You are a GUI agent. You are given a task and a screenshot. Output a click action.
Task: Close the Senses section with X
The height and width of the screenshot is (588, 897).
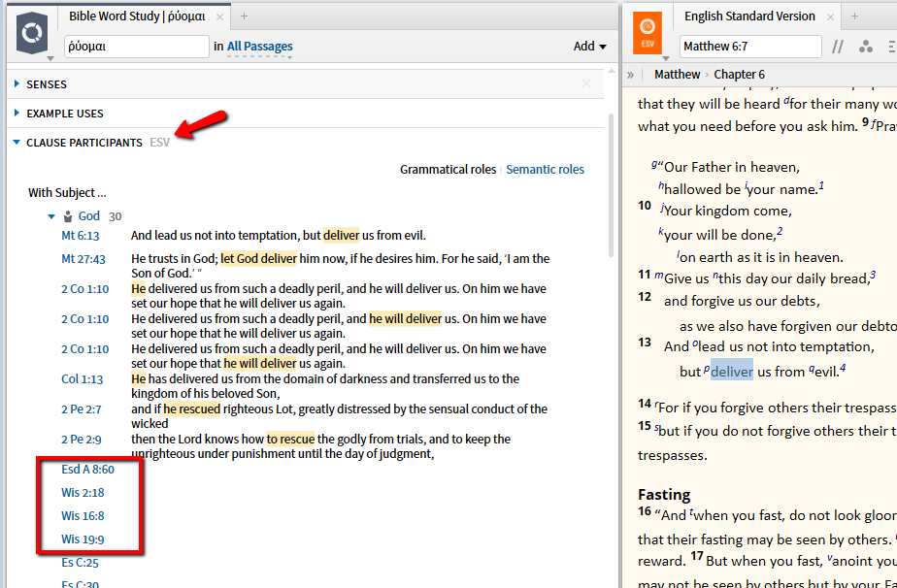tap(586, 84)
